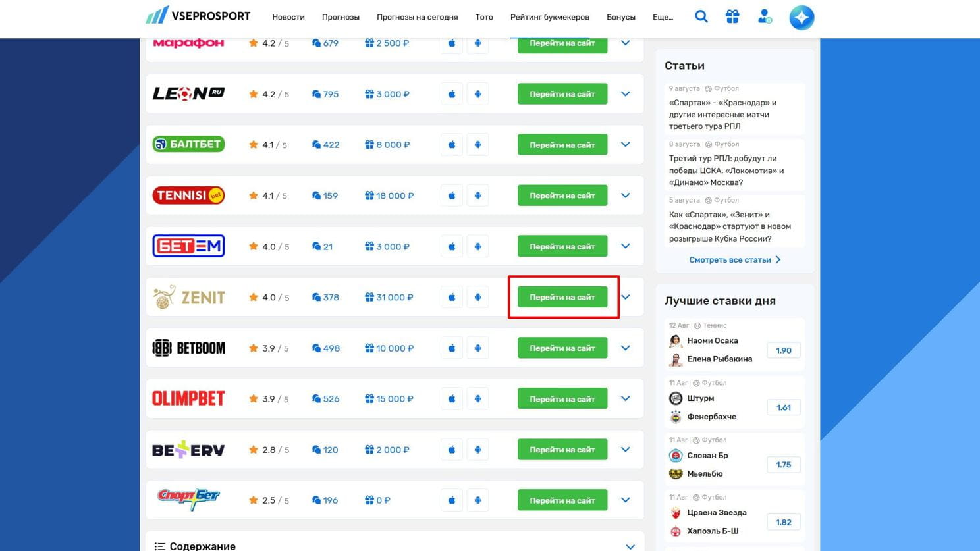Open Рейтинг букмекеров menu item
The image size is (980, 551).
pos(550,17)
